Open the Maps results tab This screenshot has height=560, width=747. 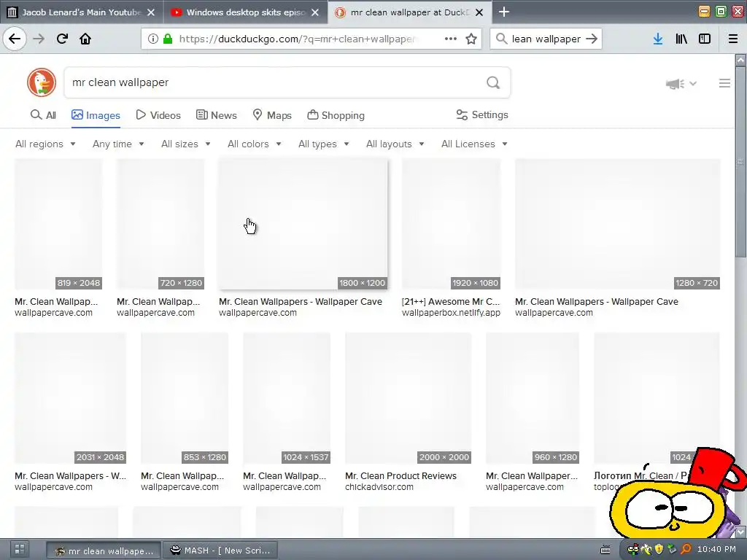click(x=272, y=114)
